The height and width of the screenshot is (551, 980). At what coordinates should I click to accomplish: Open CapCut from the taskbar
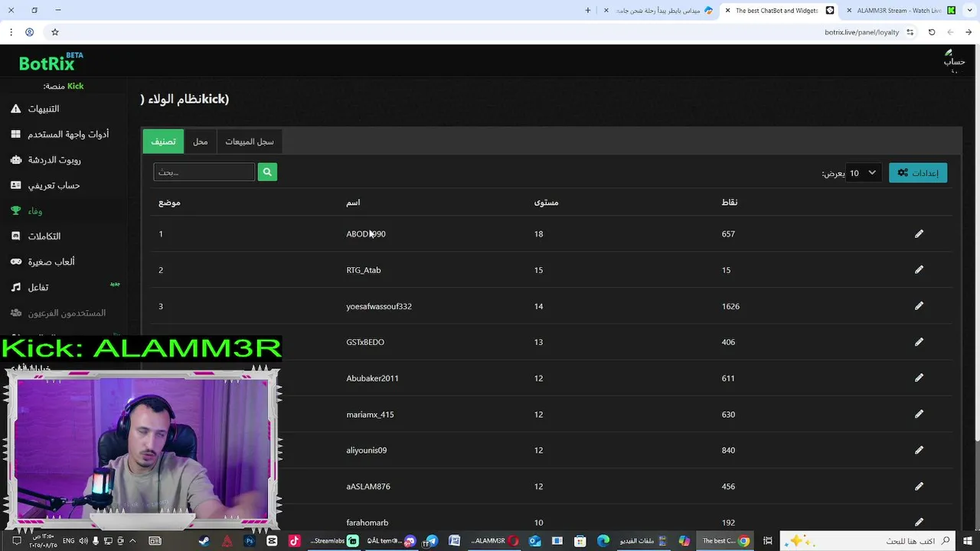(x=272, y=541)
